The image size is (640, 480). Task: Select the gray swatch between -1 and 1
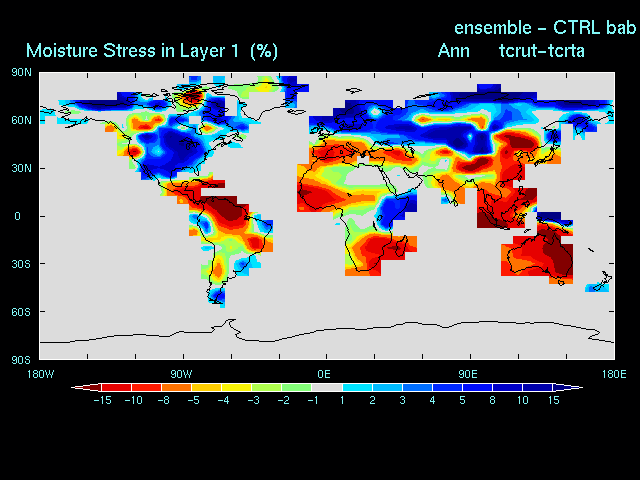tap(326, 387)
